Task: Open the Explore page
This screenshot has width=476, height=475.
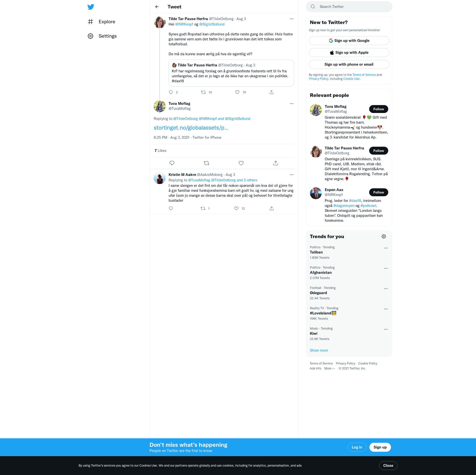Action: pyautogui.click(x=101, y=22)
